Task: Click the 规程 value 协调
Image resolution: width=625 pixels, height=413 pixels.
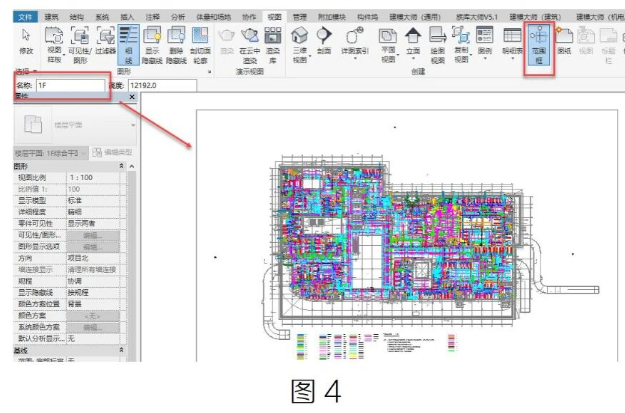Action: 92,281
